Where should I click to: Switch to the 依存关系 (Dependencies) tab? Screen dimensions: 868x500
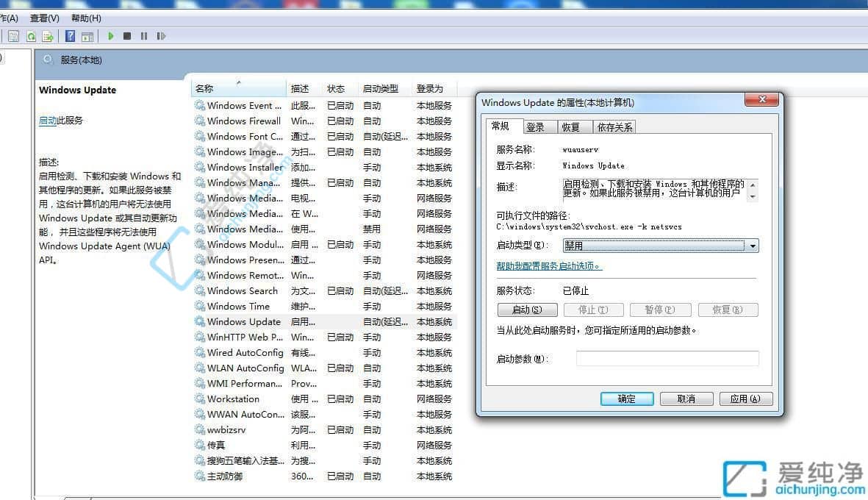tap(614, 127)
